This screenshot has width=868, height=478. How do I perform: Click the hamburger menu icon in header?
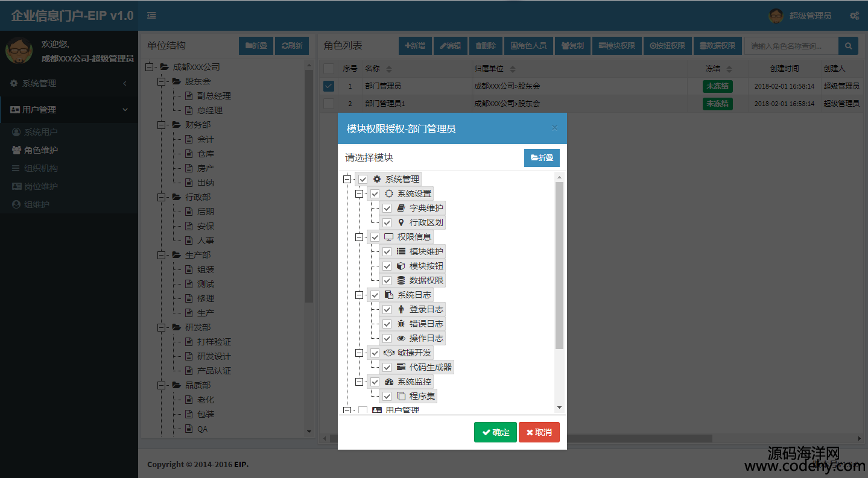(x=151, y=16)
